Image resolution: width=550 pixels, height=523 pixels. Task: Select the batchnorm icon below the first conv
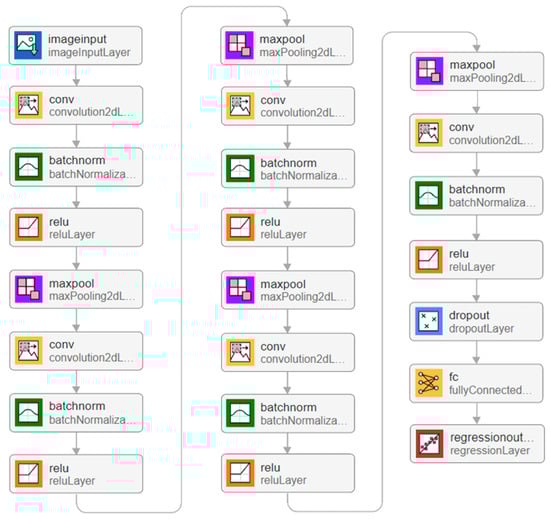point(28,167)
